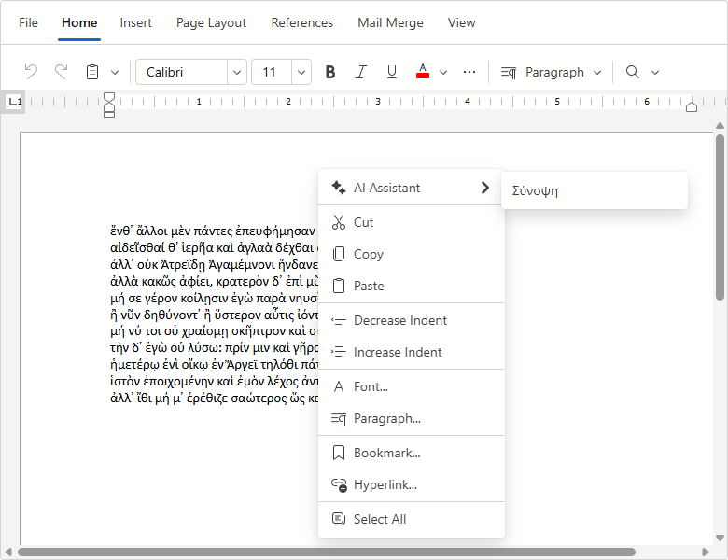
Task: Click Cut in the context menu
Action: (x=412, y=222)
